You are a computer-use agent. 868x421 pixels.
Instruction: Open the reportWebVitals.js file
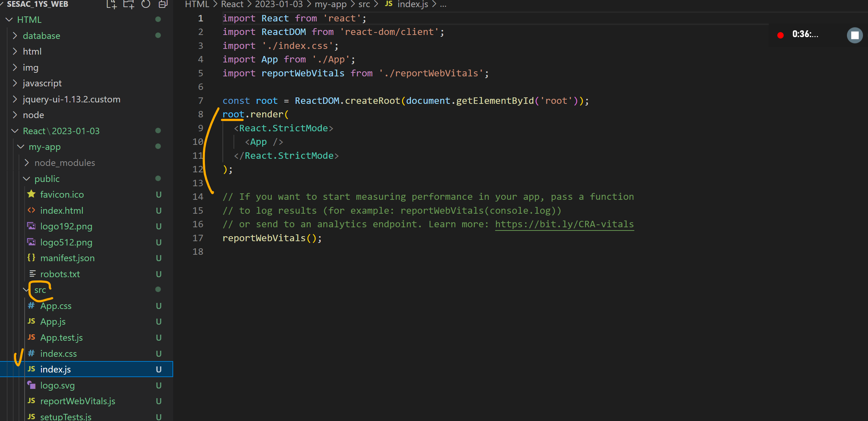pos(77,401)
